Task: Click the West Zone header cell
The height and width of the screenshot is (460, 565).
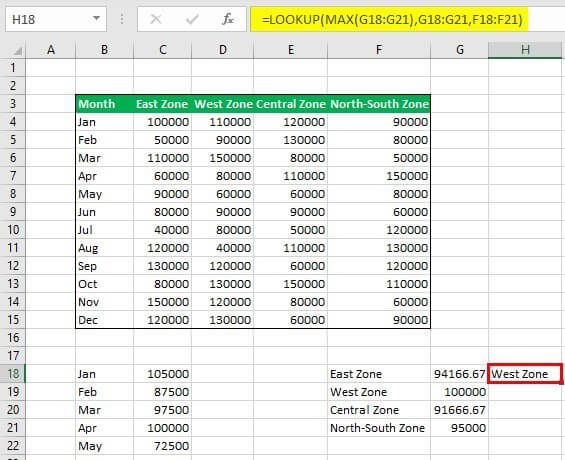Action: coord(223,104)
